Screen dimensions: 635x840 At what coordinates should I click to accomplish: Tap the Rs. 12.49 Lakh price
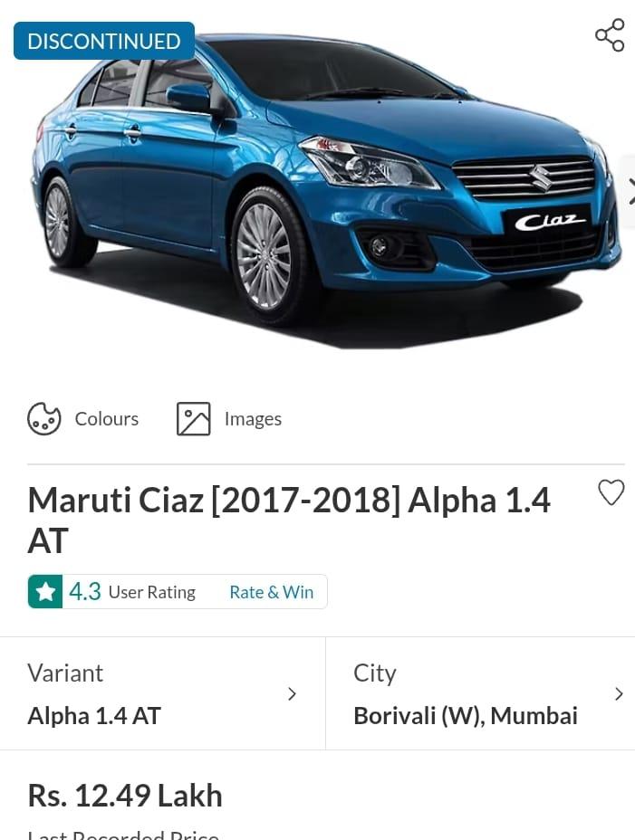tap(125, 796)
